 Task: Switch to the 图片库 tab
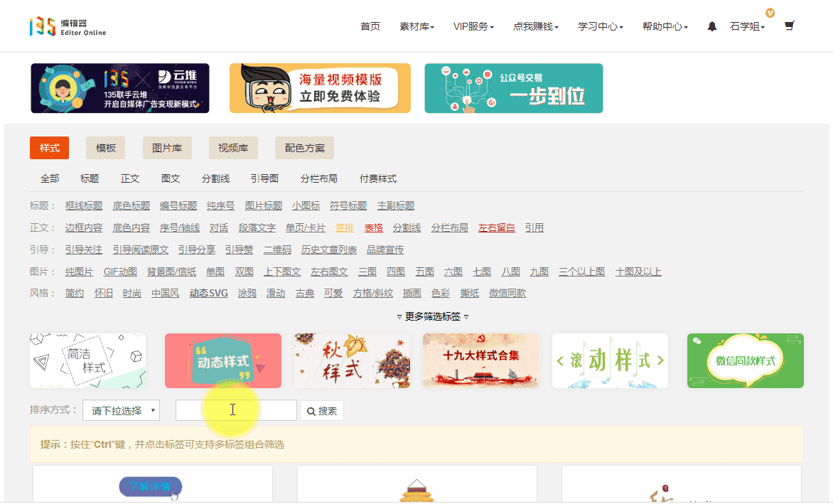click(167, 148)
